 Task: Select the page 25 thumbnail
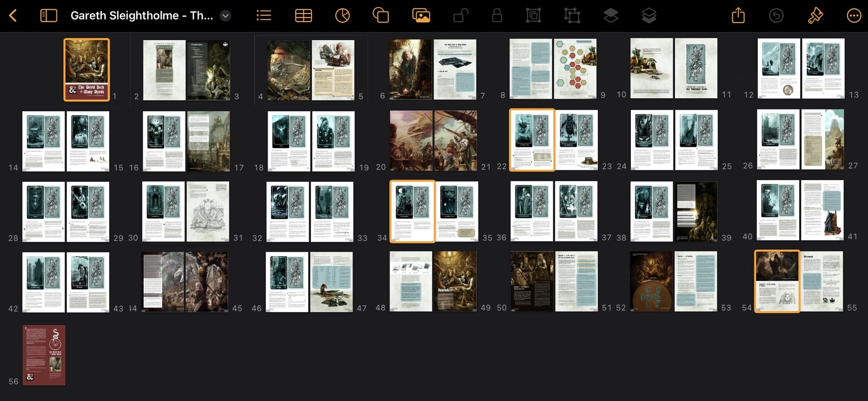point(697,140)
